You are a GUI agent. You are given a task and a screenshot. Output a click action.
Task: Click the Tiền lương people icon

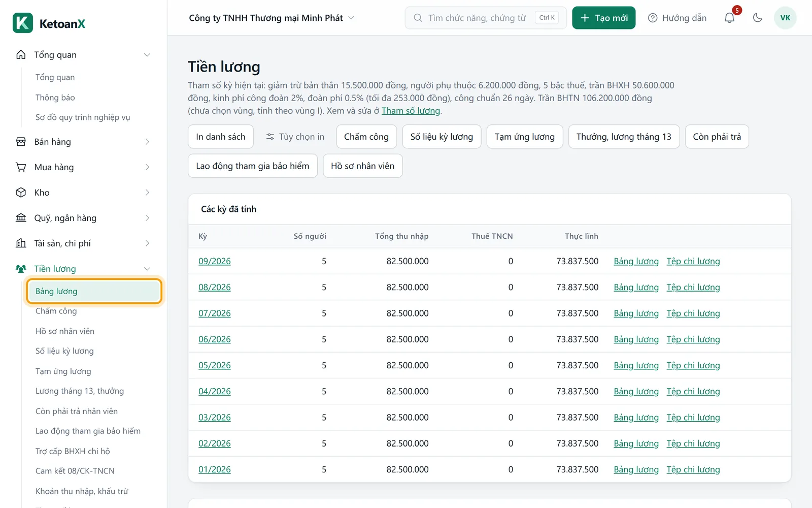21,269
